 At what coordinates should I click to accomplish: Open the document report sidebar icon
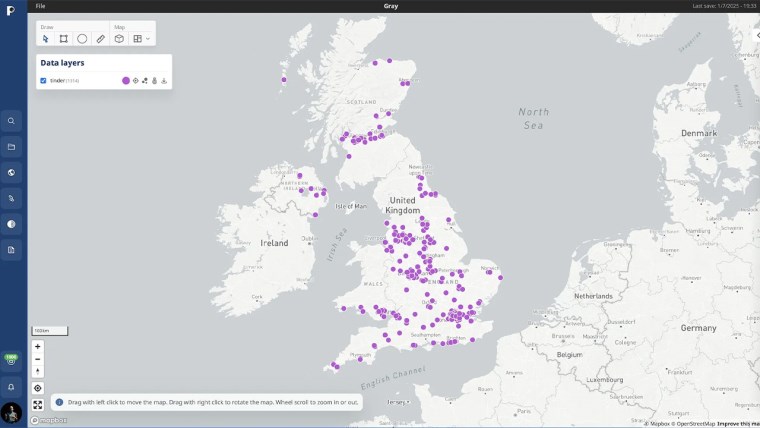[x=11, y=250]
